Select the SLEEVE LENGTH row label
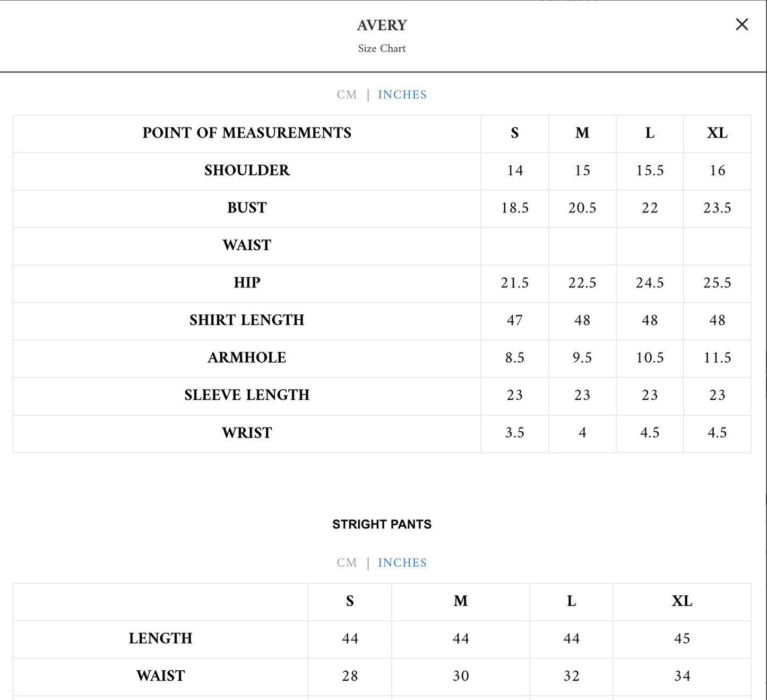 [x=247, y=395]
